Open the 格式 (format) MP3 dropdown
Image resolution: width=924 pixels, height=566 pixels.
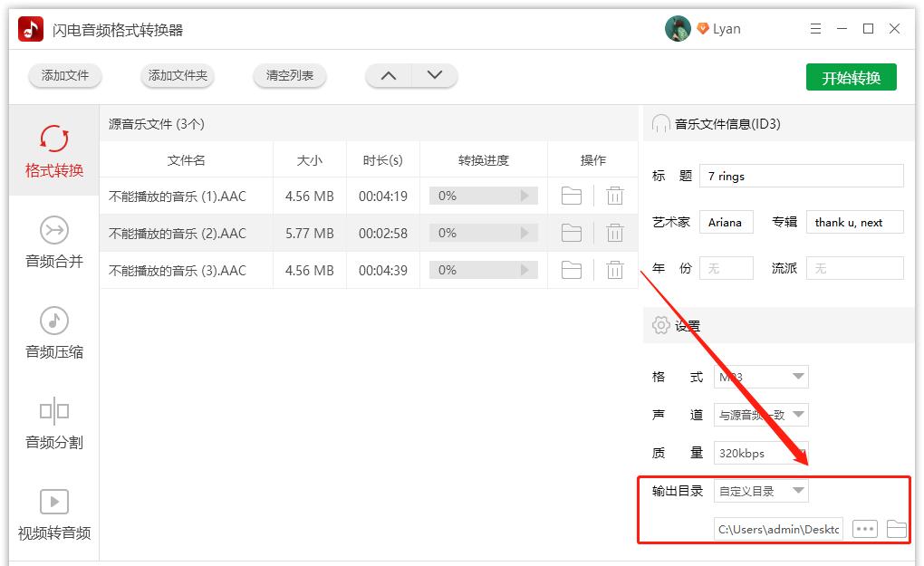pyautogui.click(x=761, y=376)
